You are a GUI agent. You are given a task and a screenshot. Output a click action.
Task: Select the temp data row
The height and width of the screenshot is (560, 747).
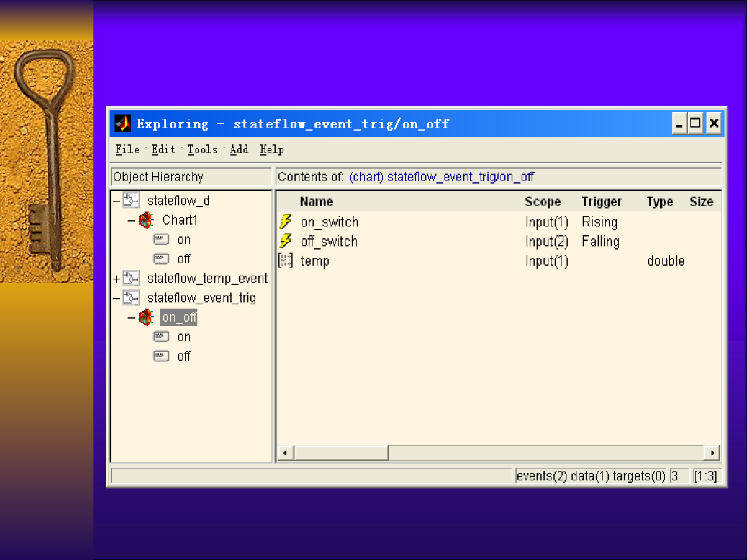498,261
